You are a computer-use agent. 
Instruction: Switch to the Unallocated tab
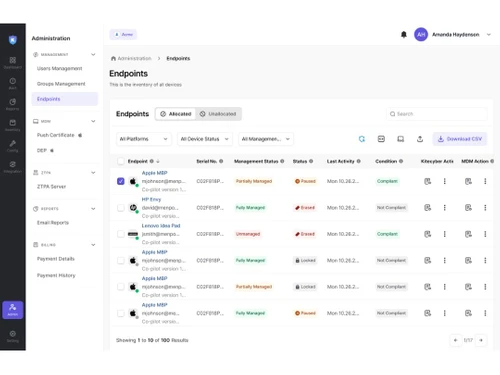pos(218,114)
